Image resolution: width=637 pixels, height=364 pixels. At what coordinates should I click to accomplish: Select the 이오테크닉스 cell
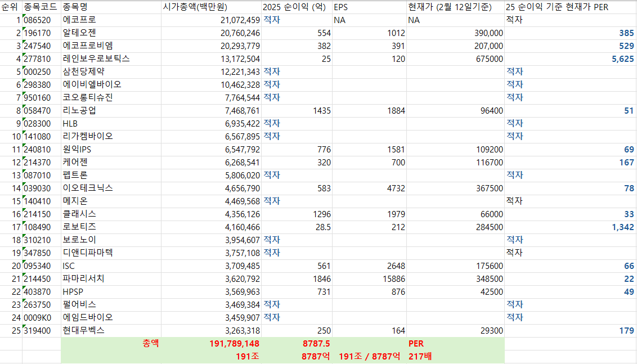[x=111, y=188]
